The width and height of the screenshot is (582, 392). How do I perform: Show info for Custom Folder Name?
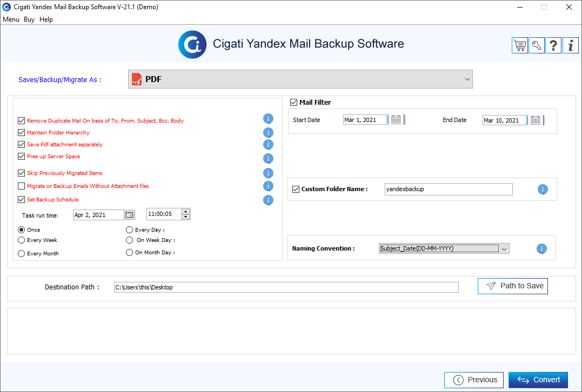tap(543, 190)
